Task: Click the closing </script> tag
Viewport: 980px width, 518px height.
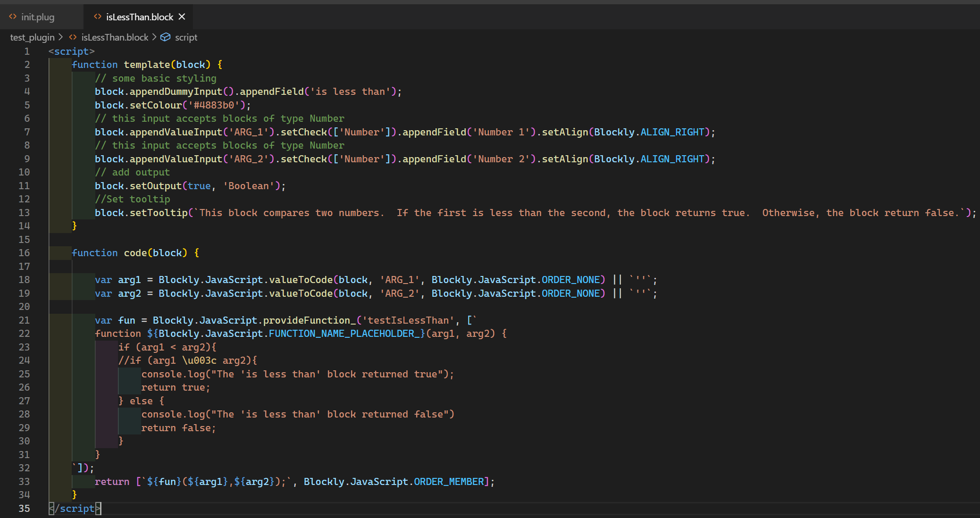Action: [75, 509]
